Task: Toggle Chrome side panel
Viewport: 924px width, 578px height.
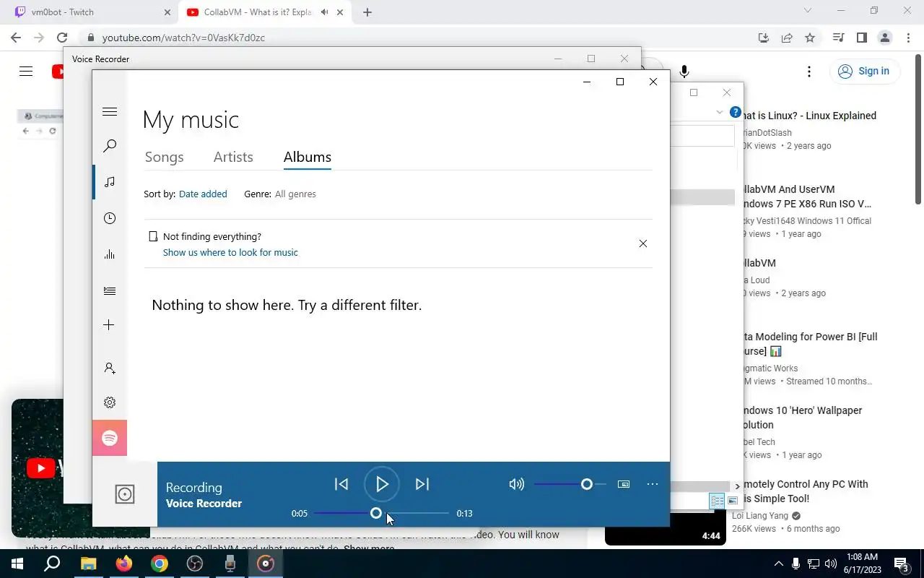Action: coord(861,38)
